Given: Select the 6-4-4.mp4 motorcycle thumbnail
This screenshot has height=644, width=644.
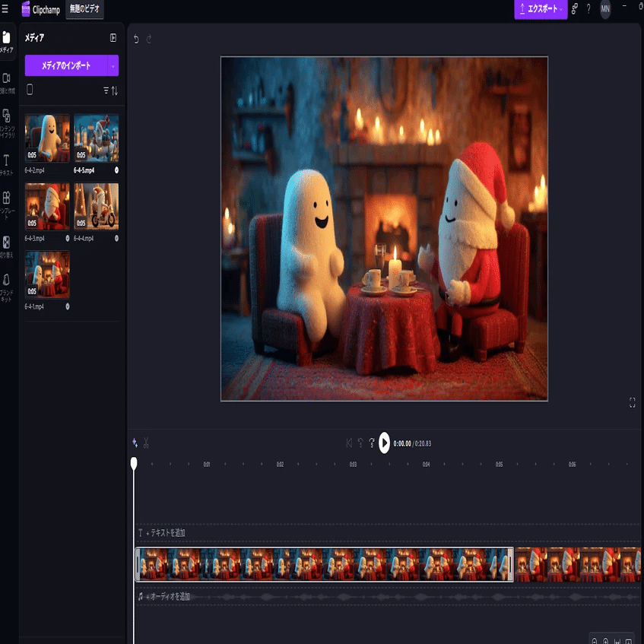Looking at the screenshot, I should (97, 206).
